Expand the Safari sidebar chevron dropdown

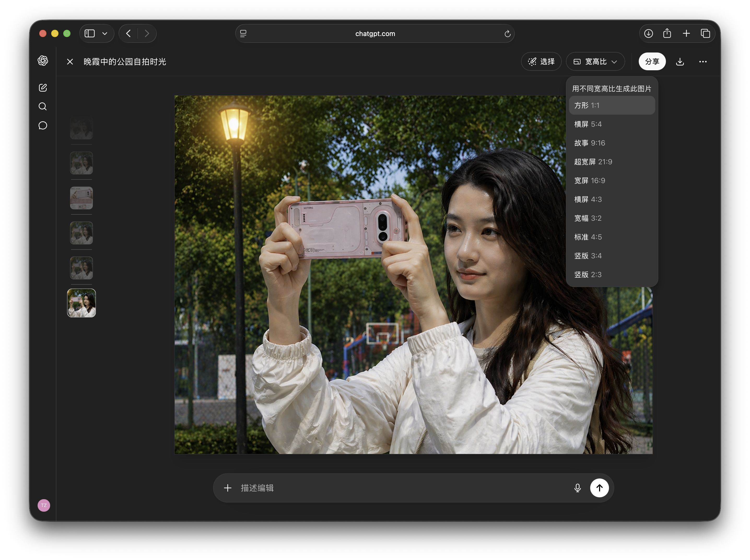(x=105, y=33)
